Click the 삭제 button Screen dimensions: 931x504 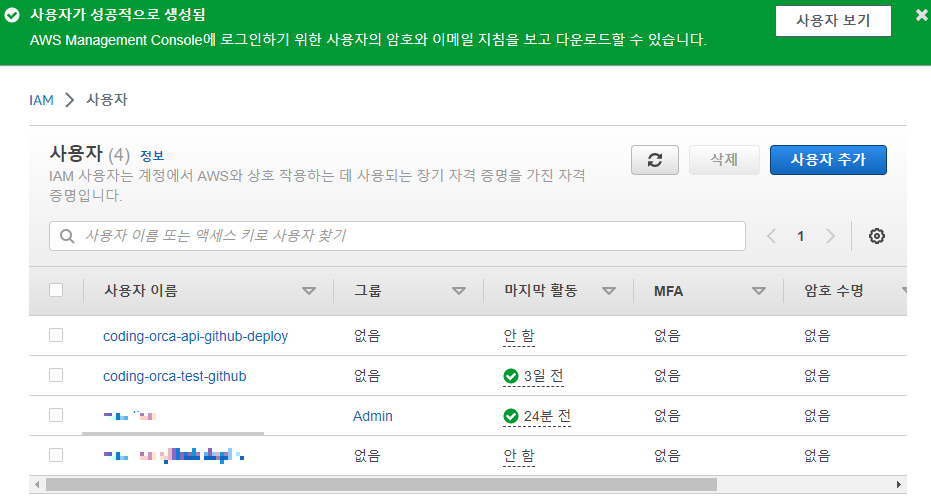(724, 160)
